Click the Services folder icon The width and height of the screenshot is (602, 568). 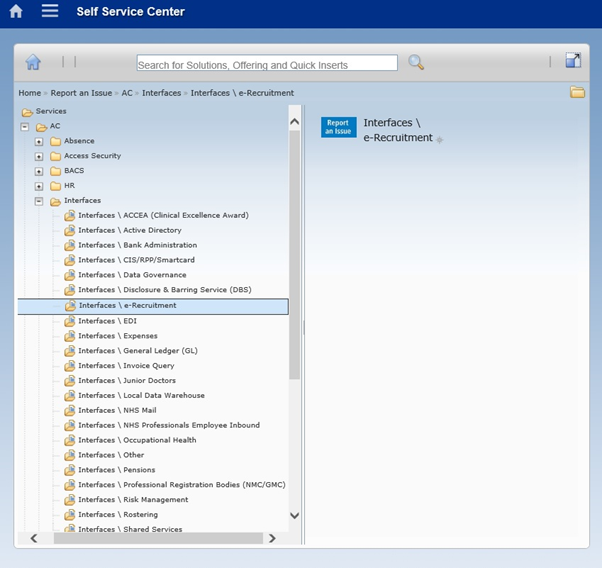[x=27, y=112]
